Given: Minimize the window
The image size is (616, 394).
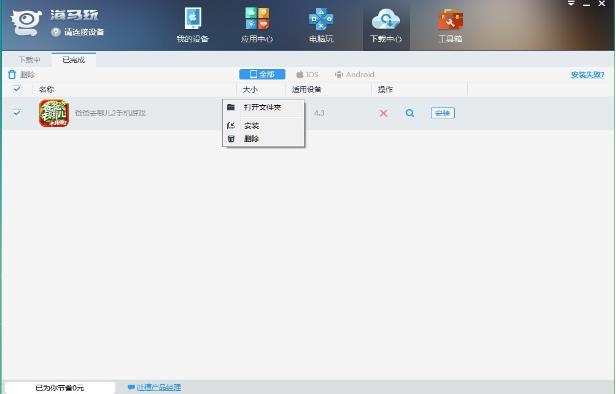Looking at the screenshot, I should (587, 4).
